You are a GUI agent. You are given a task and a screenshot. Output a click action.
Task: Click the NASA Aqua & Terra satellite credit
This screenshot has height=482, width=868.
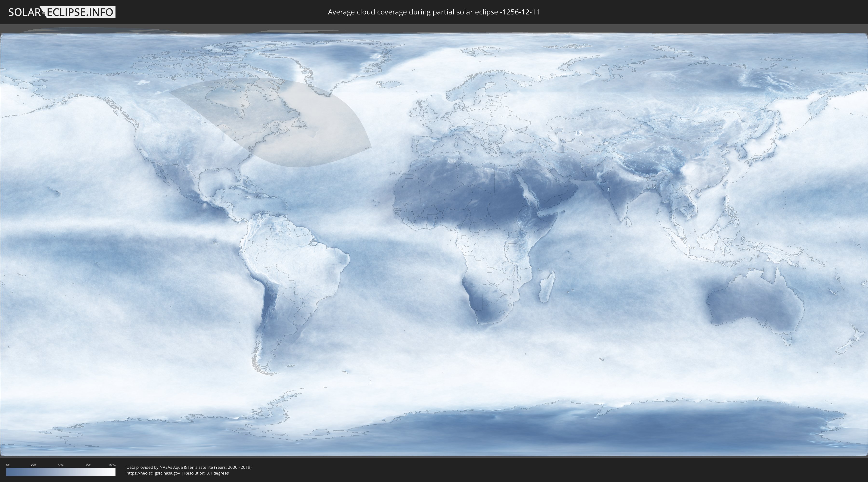[x=189, y=467]
